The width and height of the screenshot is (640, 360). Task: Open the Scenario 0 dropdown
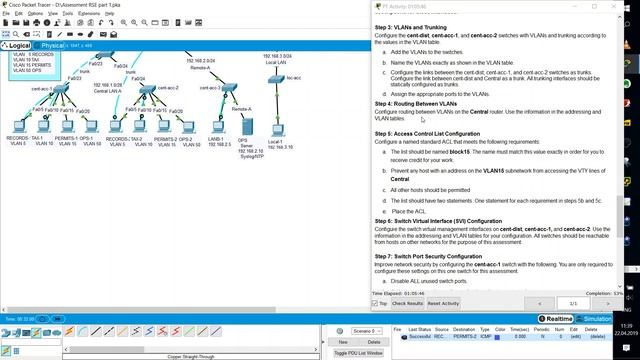click(367, 331)
